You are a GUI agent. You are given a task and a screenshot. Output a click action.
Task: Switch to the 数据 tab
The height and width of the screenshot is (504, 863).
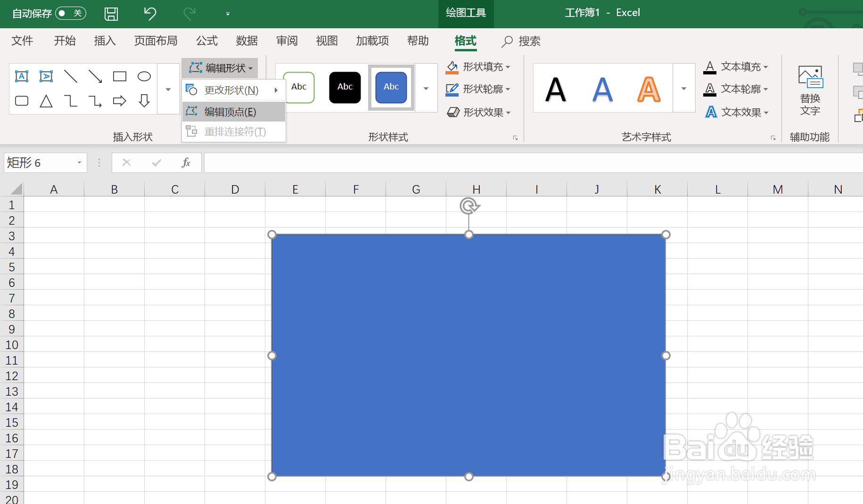point(247,41)
